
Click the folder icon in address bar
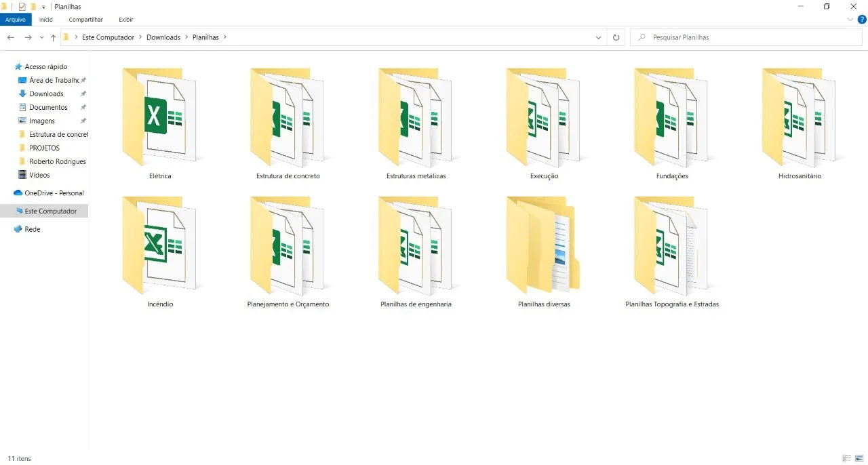point(66,37)
